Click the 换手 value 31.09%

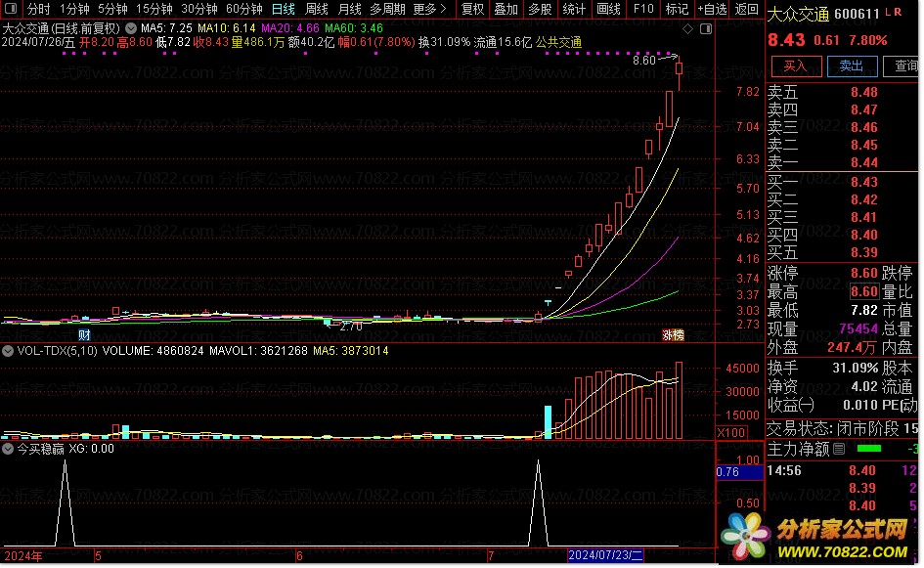coord(855,369)
